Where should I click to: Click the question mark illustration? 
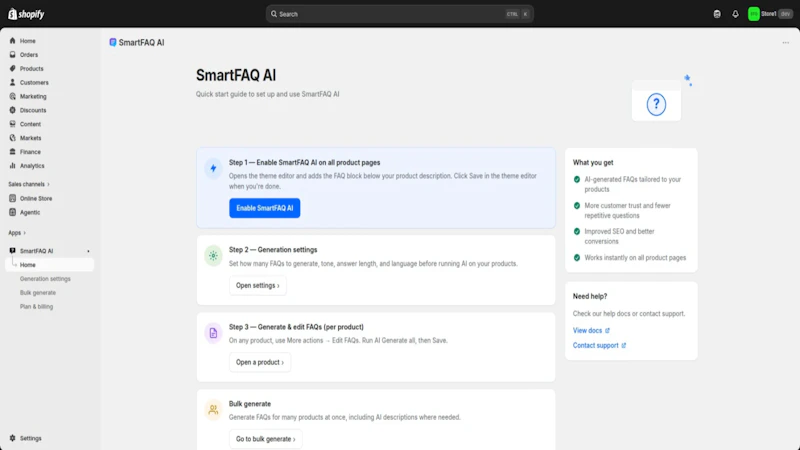tap(656, 104)
